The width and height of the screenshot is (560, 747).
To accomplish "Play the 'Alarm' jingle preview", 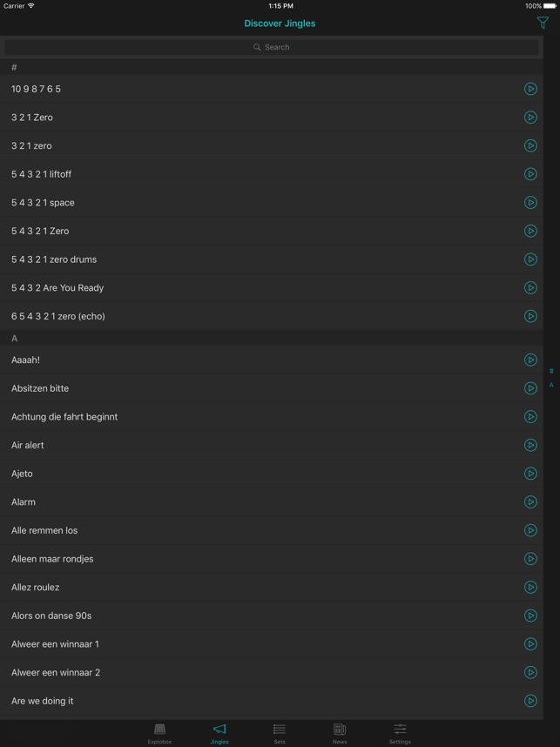I will click(x=530, y=502).
